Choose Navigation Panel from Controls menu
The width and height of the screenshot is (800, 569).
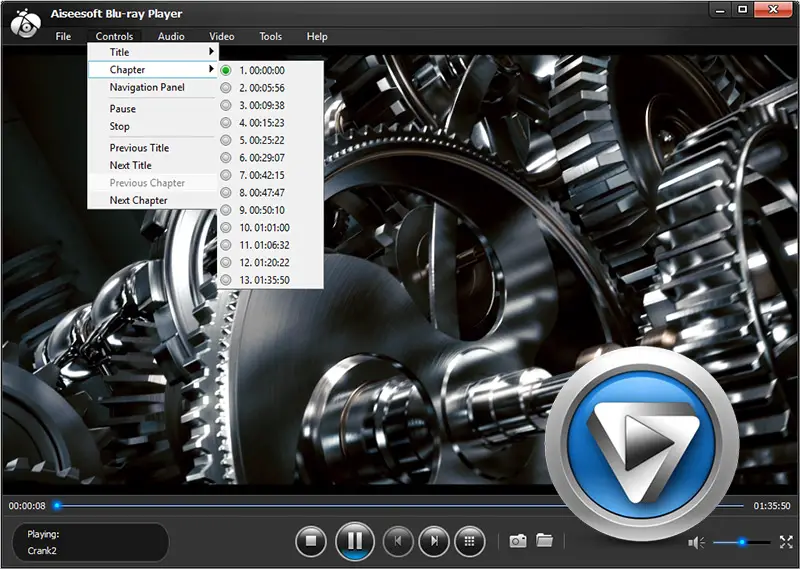coord(153,87)
